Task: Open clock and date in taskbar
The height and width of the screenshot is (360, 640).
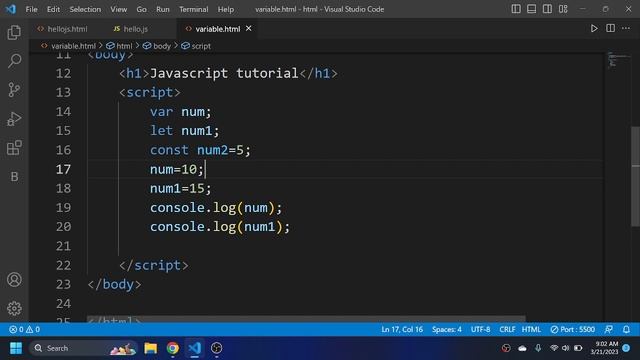Action: [604, 348]
